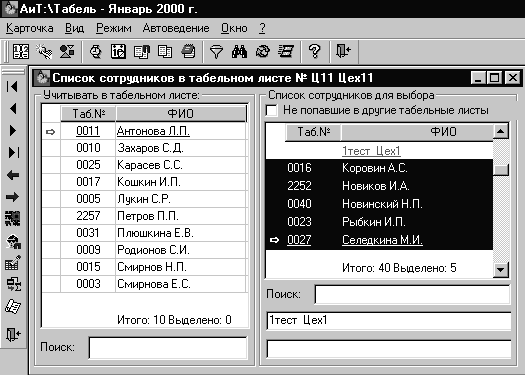Go to first record using sidebar arrow
525x375 pixels.
(12, 86)
